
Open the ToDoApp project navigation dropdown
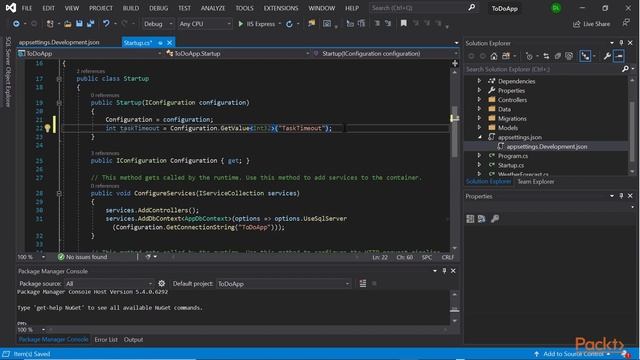point(90,53)
